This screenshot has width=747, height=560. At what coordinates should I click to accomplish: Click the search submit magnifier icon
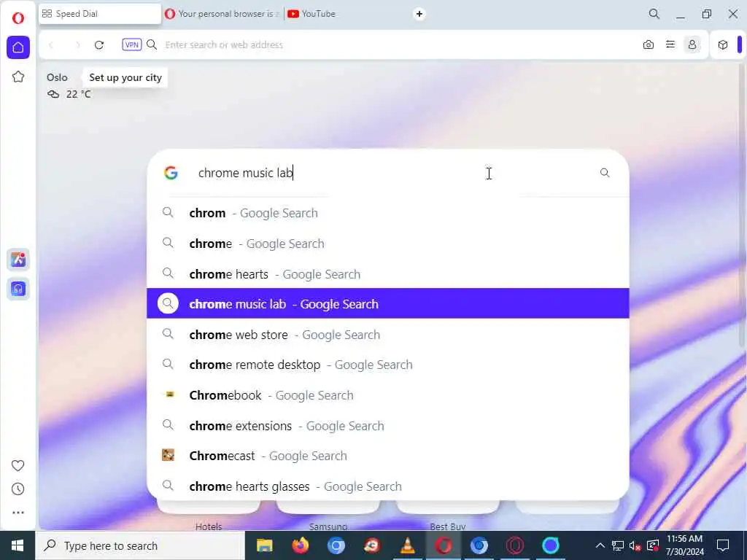(x=605, y=173)
